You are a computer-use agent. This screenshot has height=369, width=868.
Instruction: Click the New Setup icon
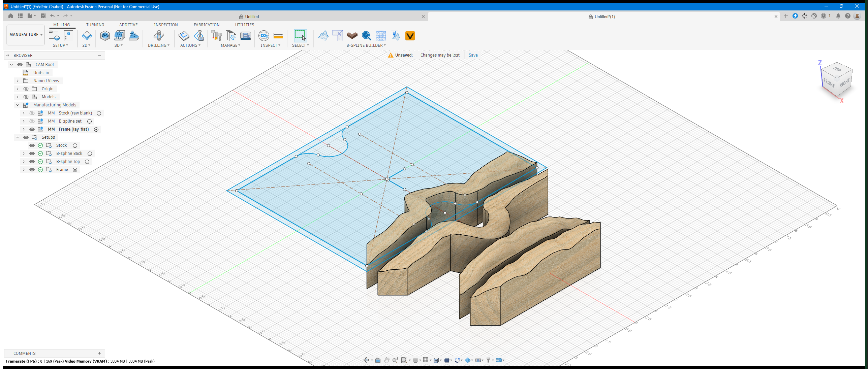tap(54, 36)
